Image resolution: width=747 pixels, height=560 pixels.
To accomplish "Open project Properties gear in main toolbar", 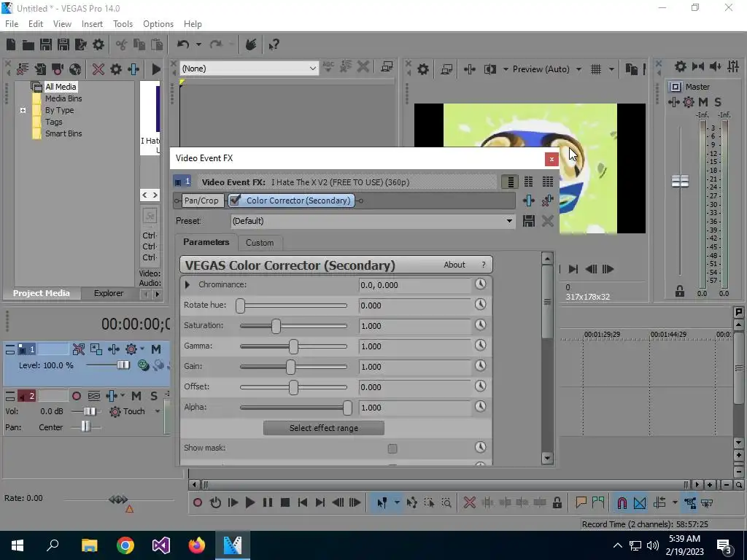I will click(98, 44).
